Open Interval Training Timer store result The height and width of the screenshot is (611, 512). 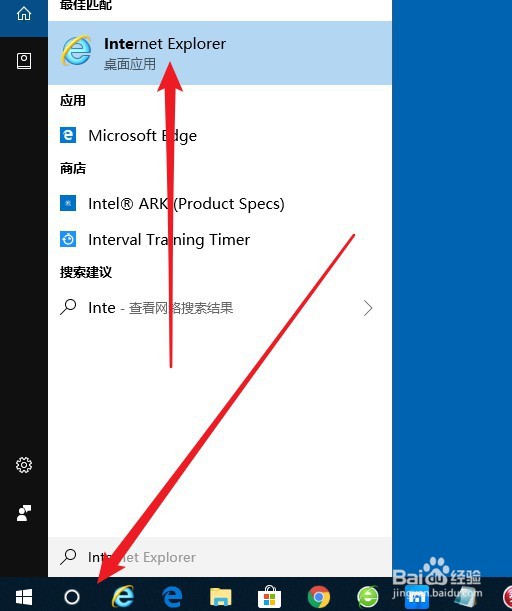(220, 240)
